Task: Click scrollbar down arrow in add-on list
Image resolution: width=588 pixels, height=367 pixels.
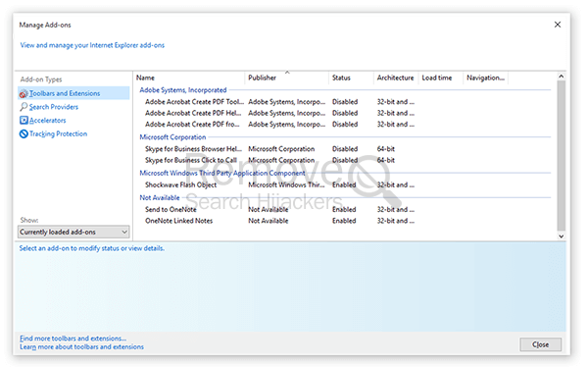Action: [x=561, y=236]
